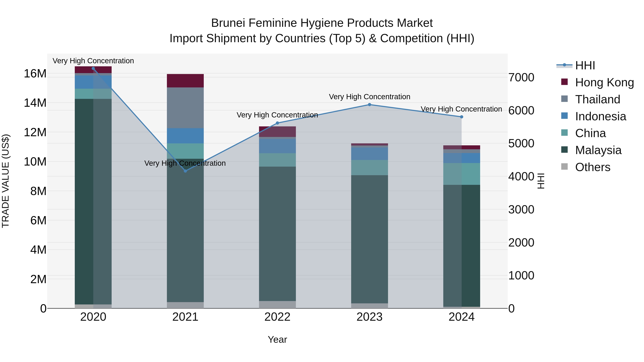Select the Thailand bar segment for 2021

pos(185,108)
